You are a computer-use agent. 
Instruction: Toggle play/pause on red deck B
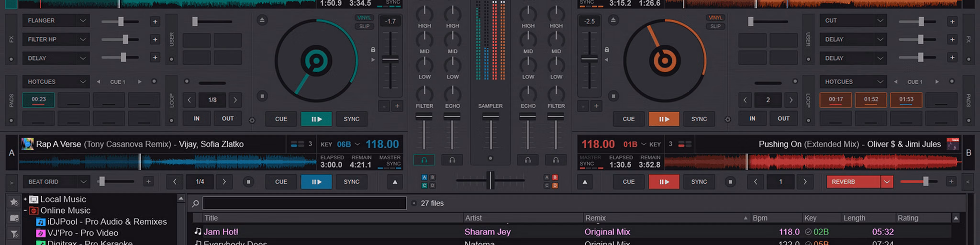[664, 182]
